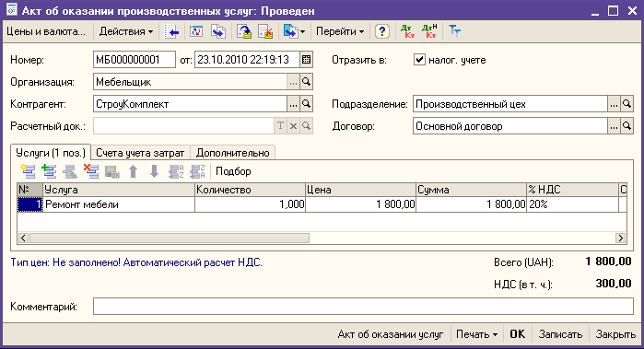Select the Ремонт мебели service cell
Screen dimensions: 644x349
click(x=119, y=204)
